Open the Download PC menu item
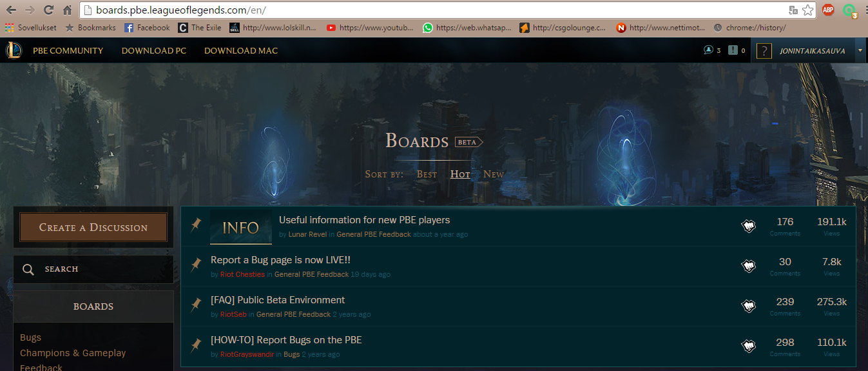Screen dimensions: 868x371 (x=154, y=50)
